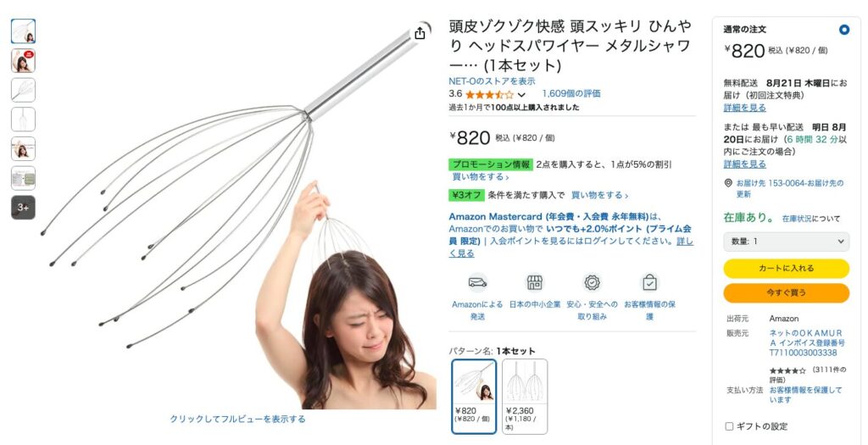This screenshot has width=868, height=445.
Task: Select the ¥2,360 two-pack pattern option
Action: pyautogui.click(x=525, y=397)
